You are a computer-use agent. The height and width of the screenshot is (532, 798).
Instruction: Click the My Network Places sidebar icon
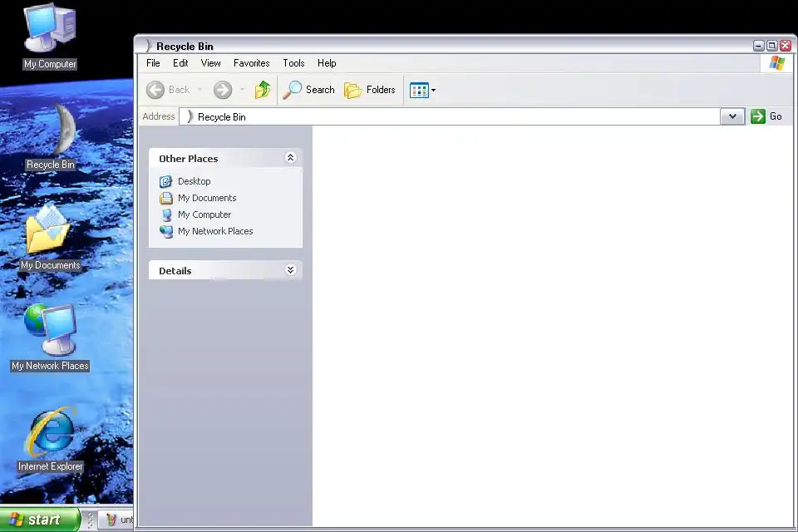click(166, 232)
